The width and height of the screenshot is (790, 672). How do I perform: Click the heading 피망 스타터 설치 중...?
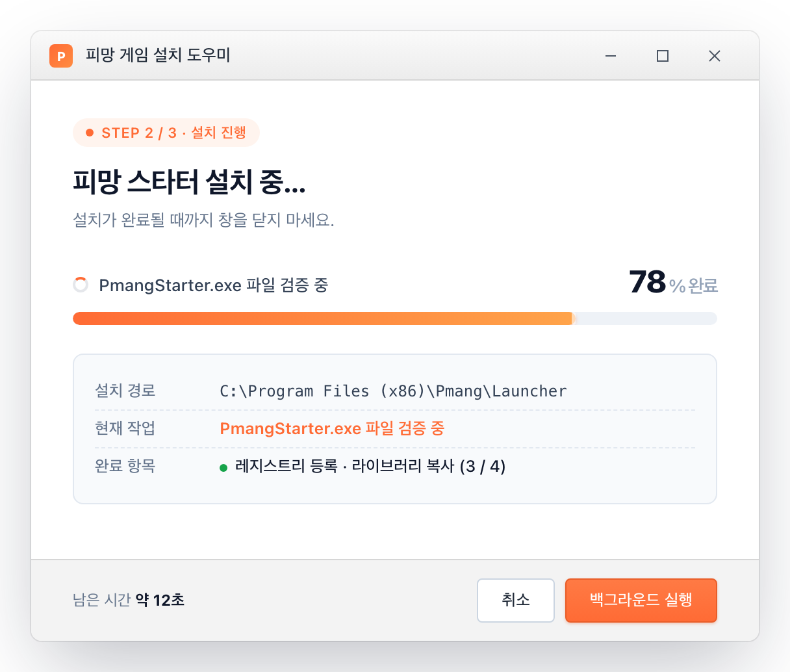pos(189,182)
